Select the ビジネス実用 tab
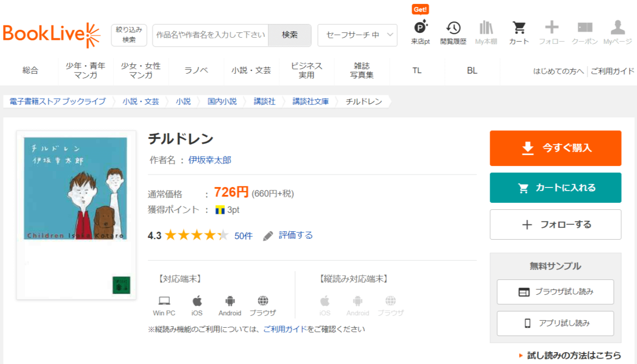This screenshot has height=364, width=637. point(307,71)
